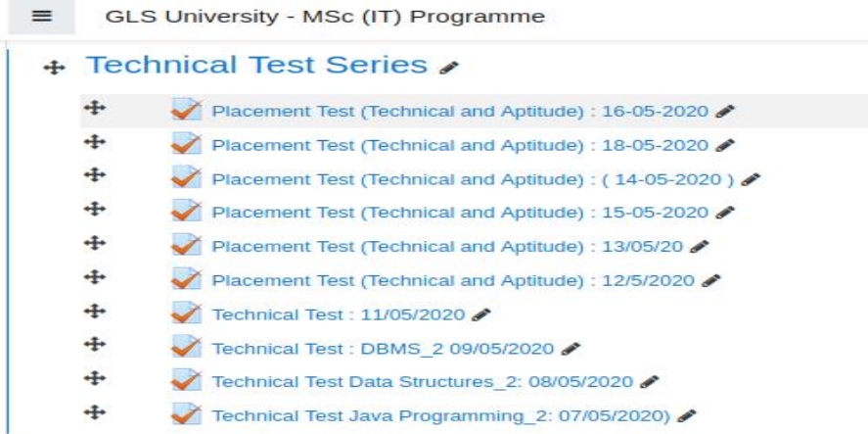Rename the Data Structures_2 technical test
The width and height of the screenshot is (868, 434).
[x=649, y=381]
